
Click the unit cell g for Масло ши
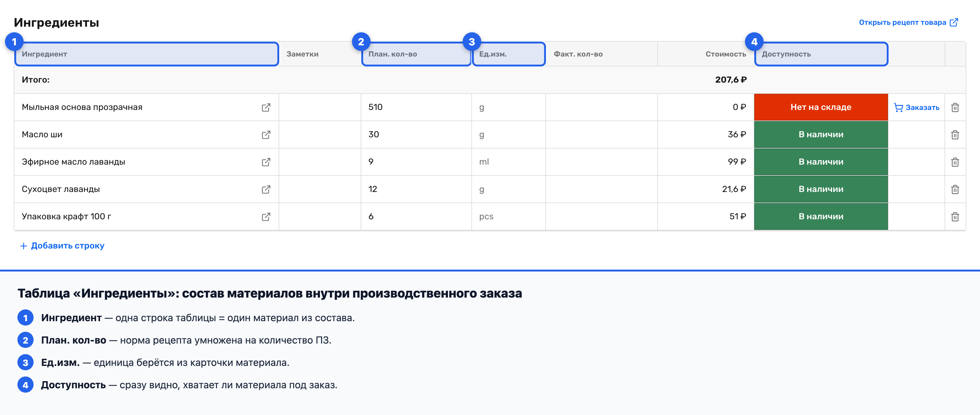(x=509, y=135)
